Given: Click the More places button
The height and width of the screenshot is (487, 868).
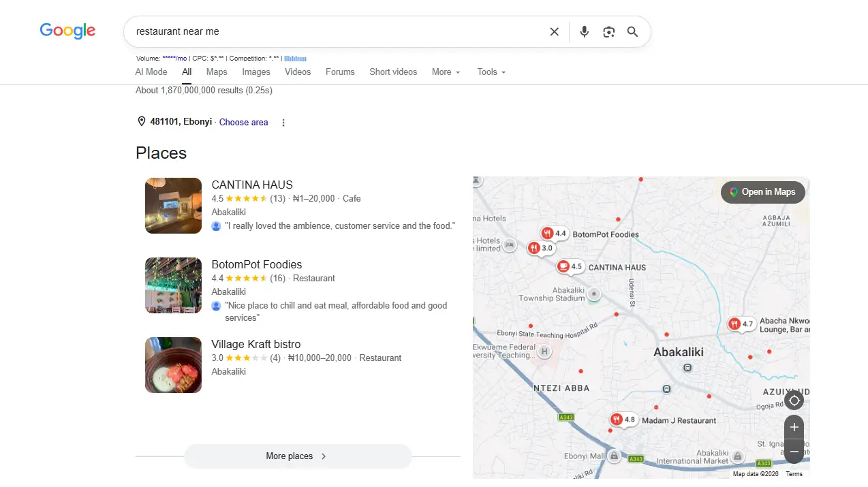Looking at the screenshot, I should coord(298,456).
